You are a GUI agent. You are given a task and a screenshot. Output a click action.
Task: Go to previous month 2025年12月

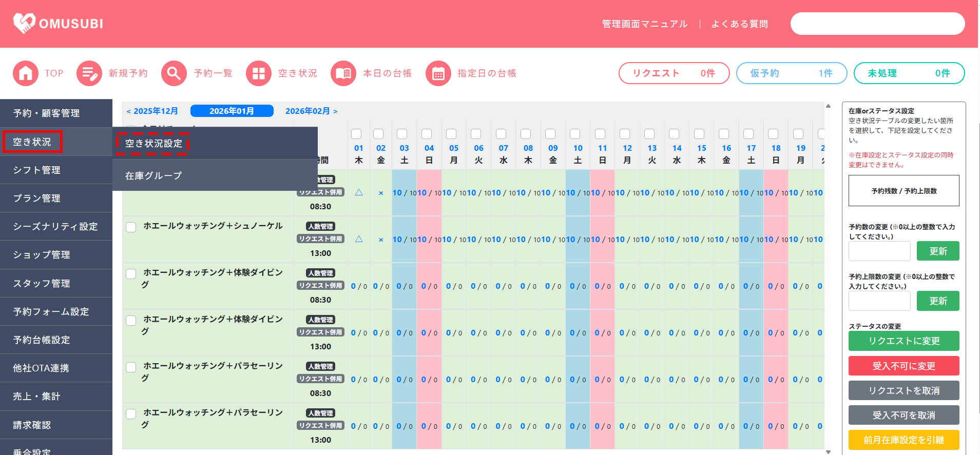152,111
